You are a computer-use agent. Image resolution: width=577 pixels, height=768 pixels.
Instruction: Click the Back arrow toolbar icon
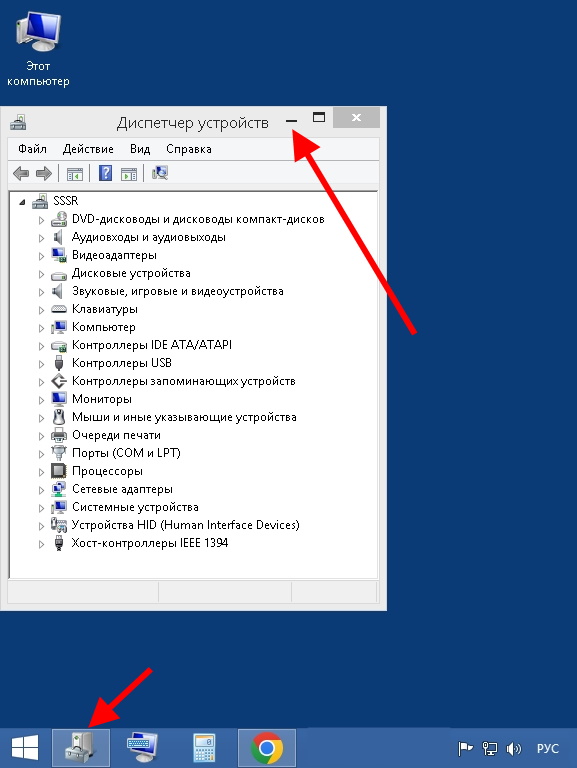(21, 173)
